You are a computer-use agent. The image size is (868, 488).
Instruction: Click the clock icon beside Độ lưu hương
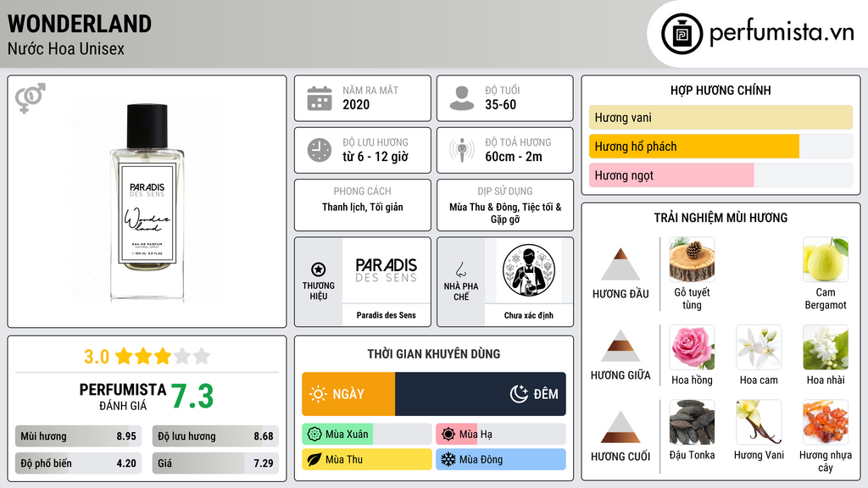(x=320, y=150)
